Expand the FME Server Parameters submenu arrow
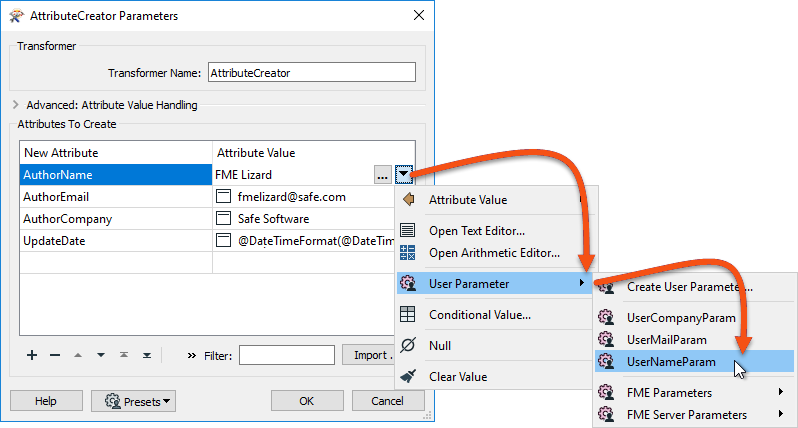This screenshot has width=798, height=428. 780,414
